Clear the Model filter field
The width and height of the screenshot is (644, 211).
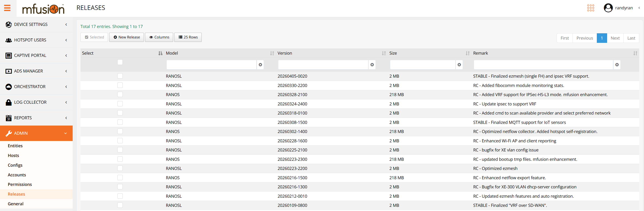point(260,65)
